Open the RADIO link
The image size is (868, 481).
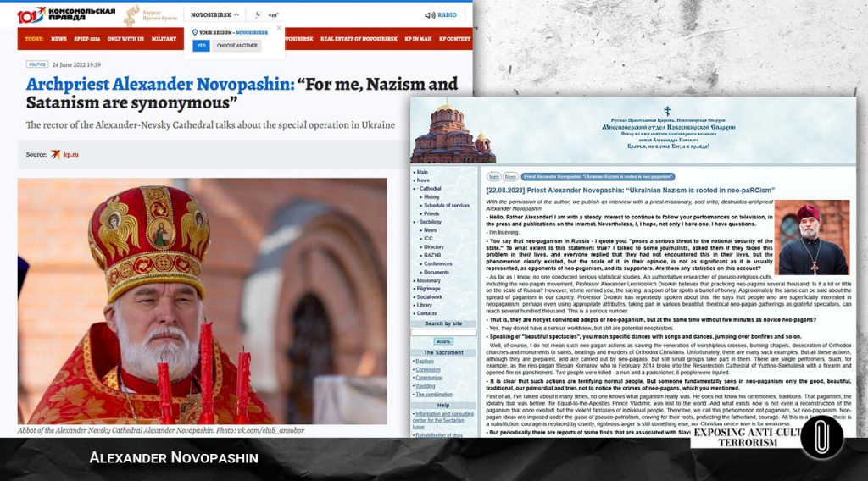click(448, 15)
